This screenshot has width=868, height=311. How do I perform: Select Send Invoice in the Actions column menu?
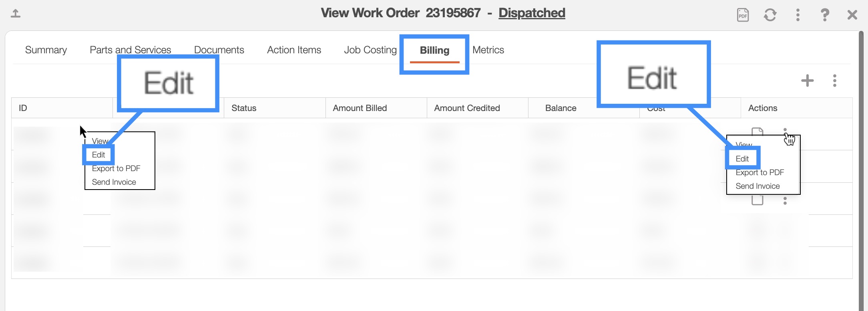[757, 186]
